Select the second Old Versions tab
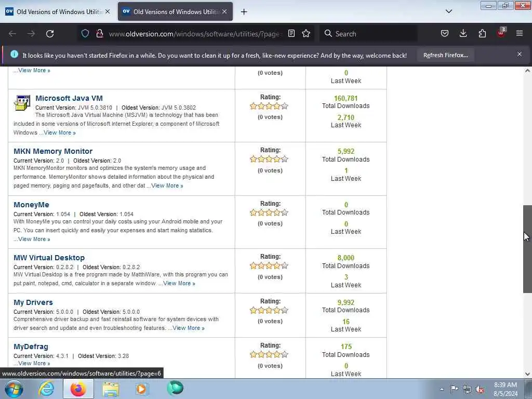 [175, 11]
